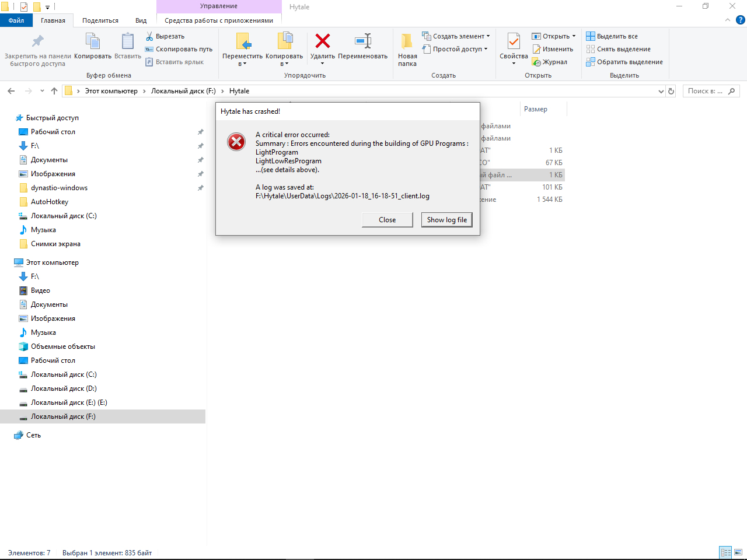
Task: Click the Properties (Свойства) checkmark icon
Action: point(514,41)
